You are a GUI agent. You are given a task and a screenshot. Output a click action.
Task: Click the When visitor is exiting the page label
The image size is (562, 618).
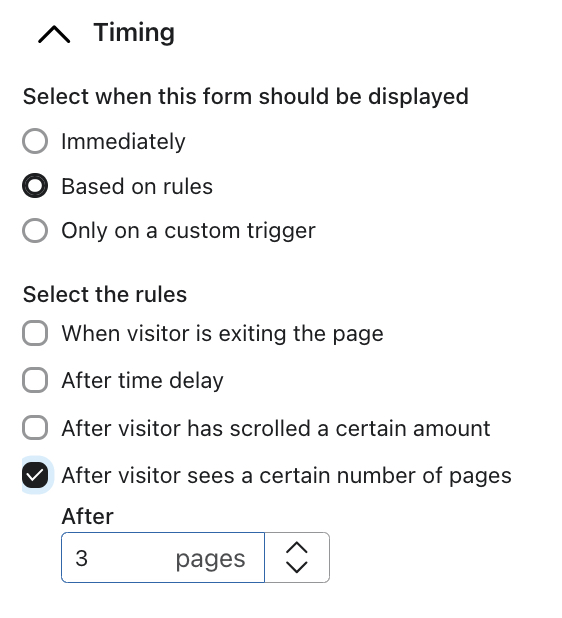pos(222,334)
